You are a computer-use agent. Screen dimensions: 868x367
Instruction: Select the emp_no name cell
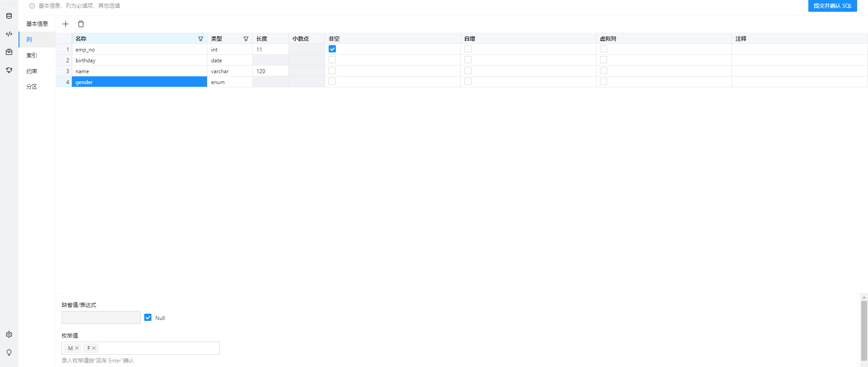(x=139, y=49)
